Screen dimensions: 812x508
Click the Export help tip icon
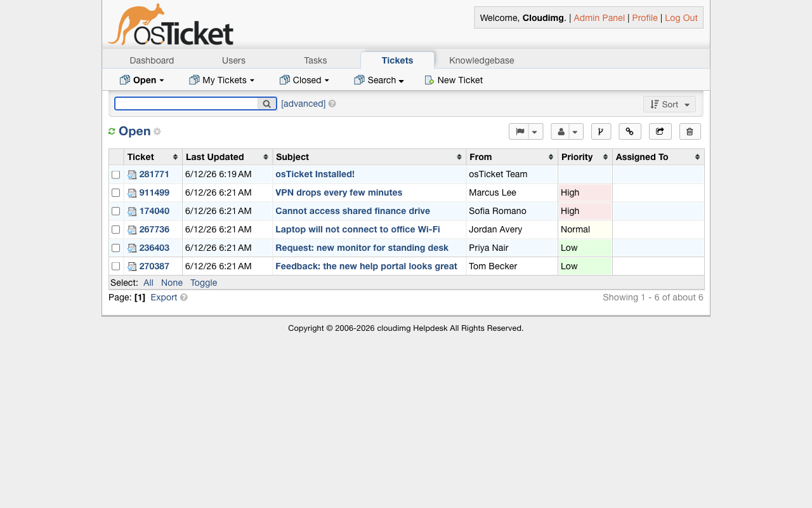coord(184,297)
